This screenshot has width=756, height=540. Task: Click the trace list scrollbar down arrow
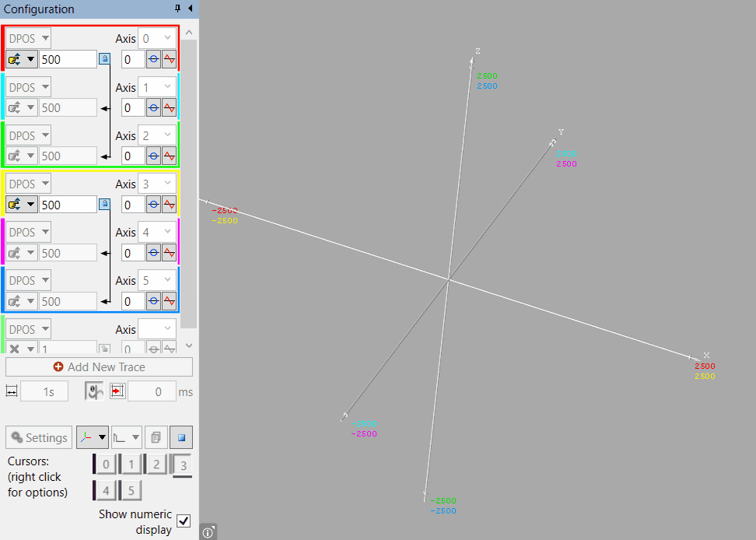tap(189, 345)
